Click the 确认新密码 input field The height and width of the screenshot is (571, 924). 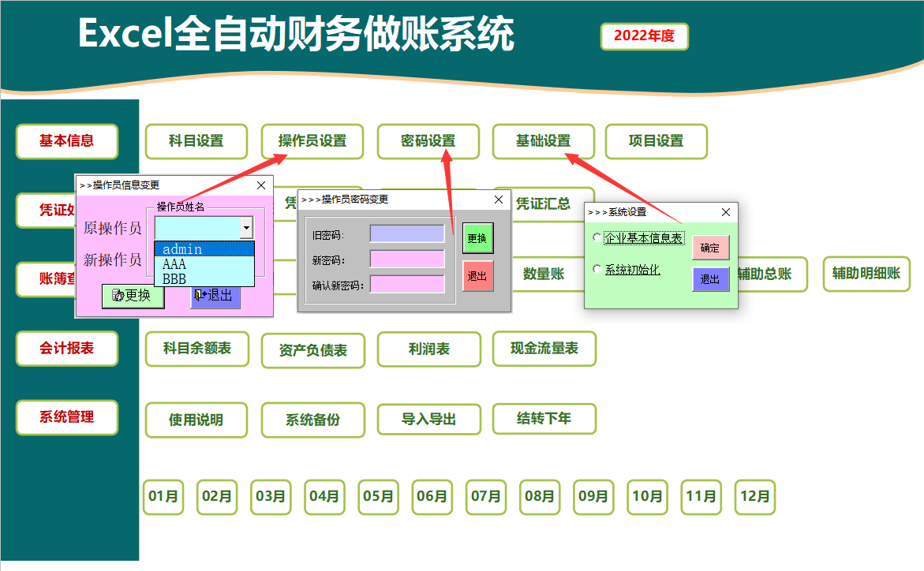click(408, 284)
